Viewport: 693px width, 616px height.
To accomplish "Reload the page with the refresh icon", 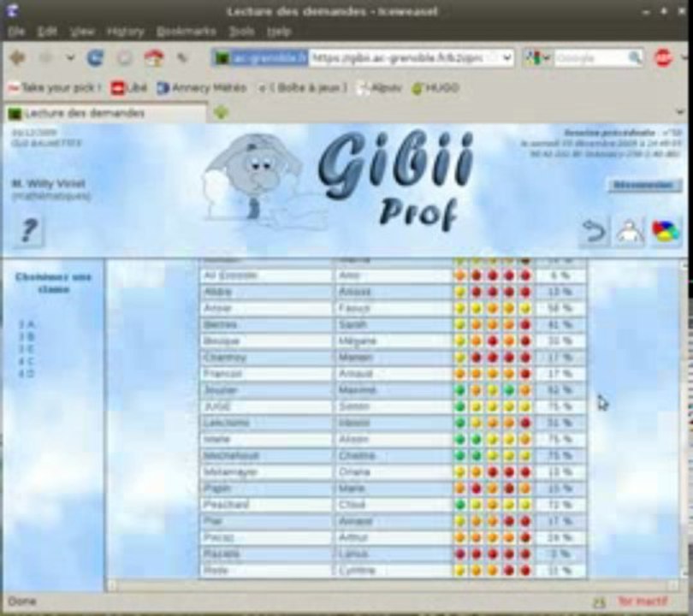I will 95,58.
